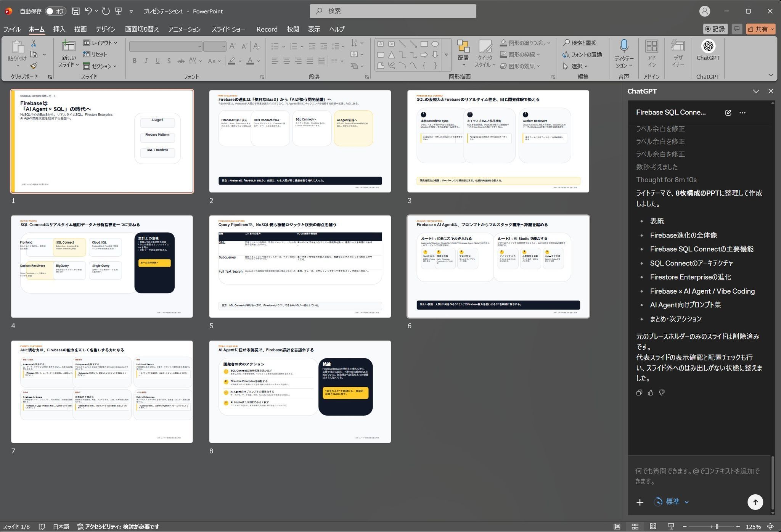Switch to Normal view in status bar

pyautogui.click(x=617, y=527)
